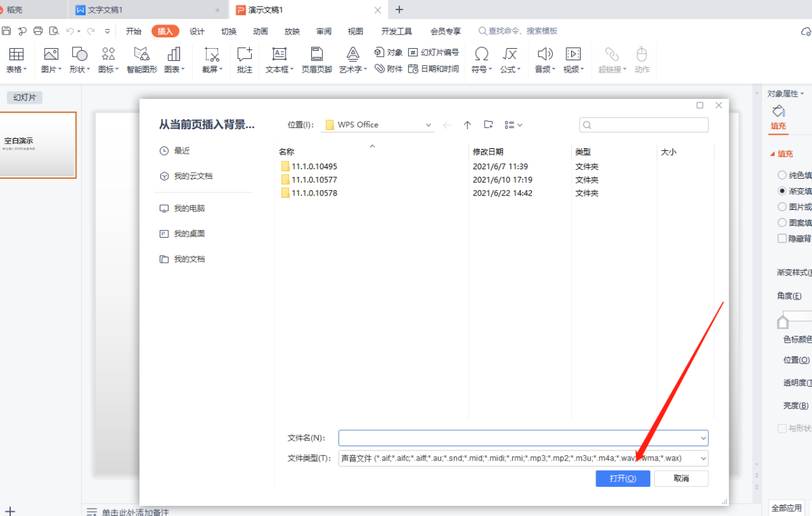812x516 pixels.
Task: Open the location (位置) WPS Office dropdown
Action: pyautogui.click(x=428, y=125)
